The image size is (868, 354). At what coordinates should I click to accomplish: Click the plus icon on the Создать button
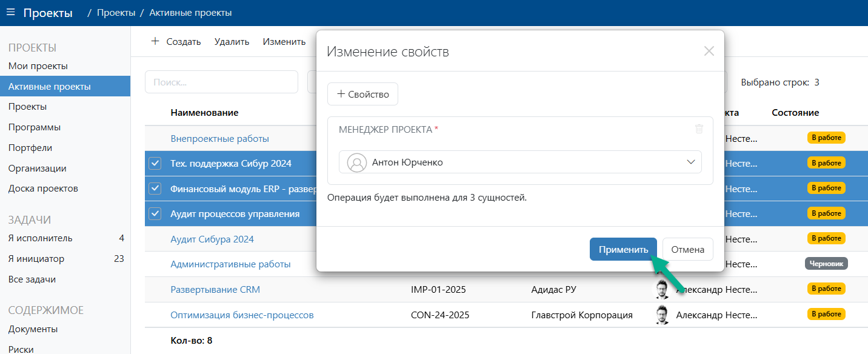click(154, 41)
